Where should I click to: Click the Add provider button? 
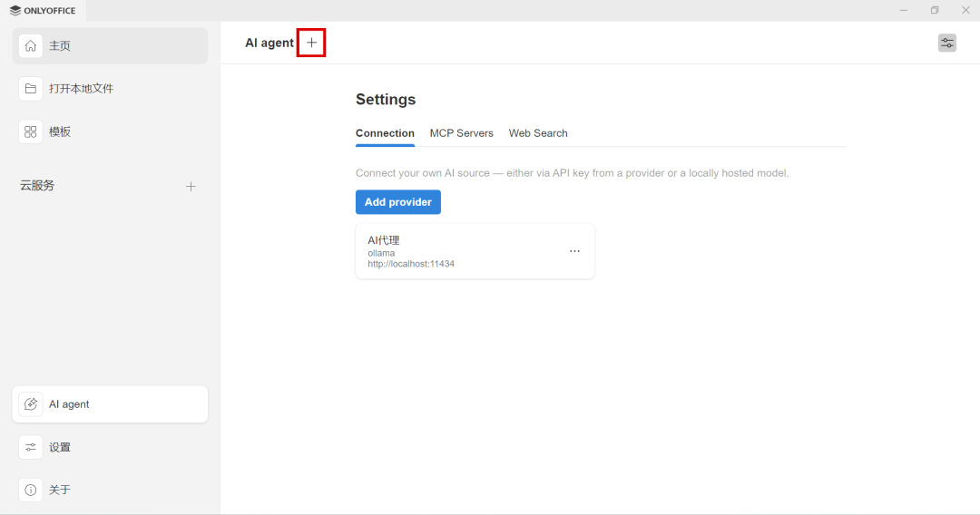[398, 202]
